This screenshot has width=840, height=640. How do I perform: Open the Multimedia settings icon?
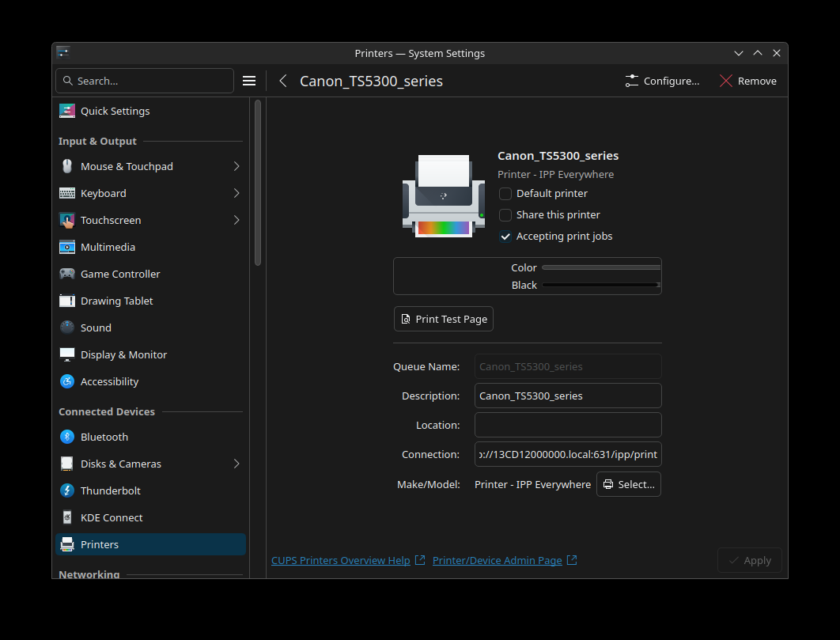click(67, 247)
